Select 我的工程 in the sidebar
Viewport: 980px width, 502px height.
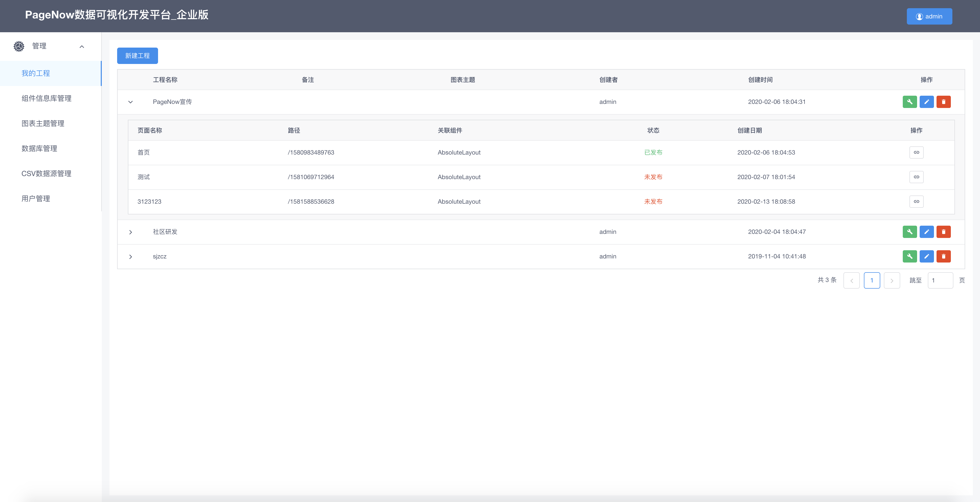(51, 73)
